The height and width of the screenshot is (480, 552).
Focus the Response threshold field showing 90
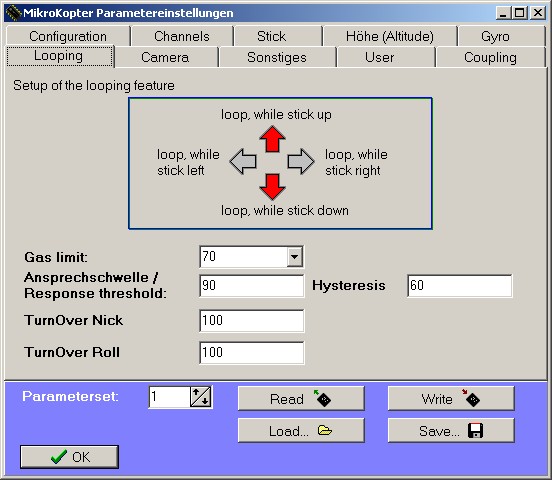pyautogui.click(x=251, y=286)
